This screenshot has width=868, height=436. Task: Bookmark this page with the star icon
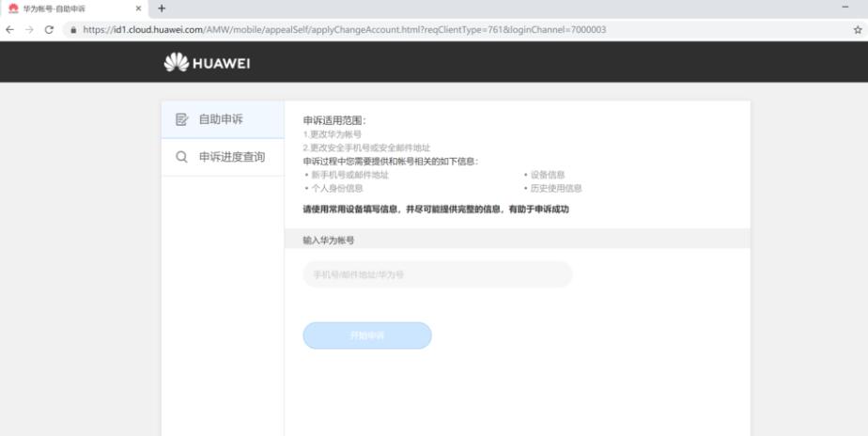858,30
